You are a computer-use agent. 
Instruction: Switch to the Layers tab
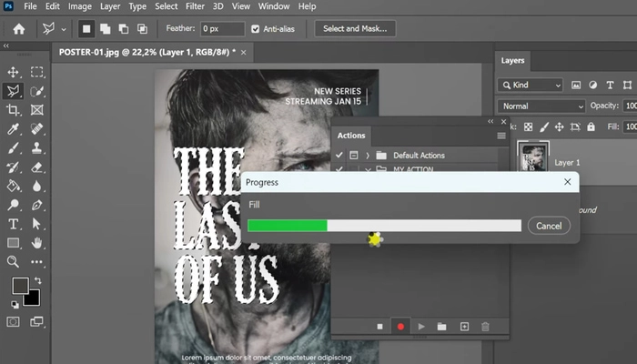512,61
